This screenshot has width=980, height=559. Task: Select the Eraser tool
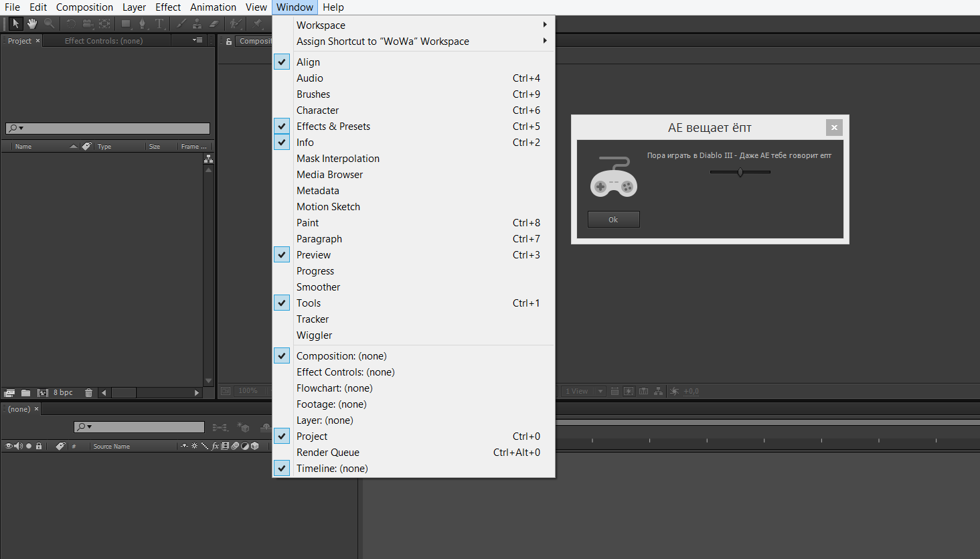click(214, 23)
